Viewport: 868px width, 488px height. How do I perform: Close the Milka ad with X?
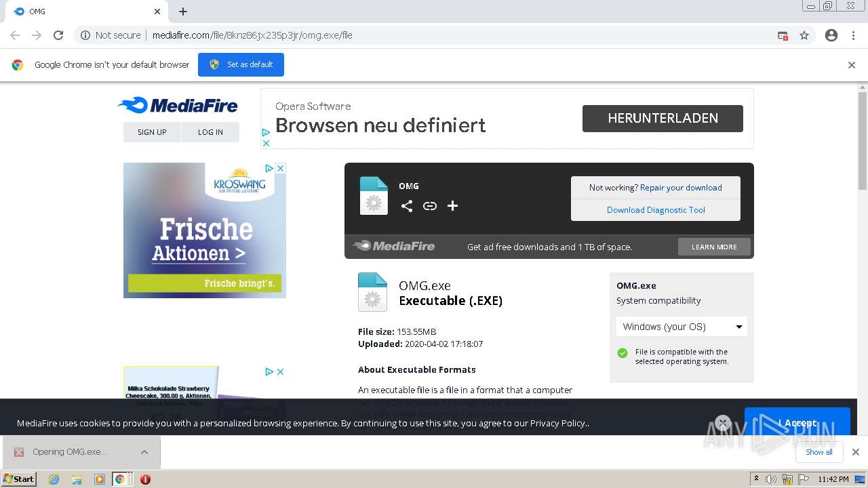pyautogui.click(x=281, y=371)
